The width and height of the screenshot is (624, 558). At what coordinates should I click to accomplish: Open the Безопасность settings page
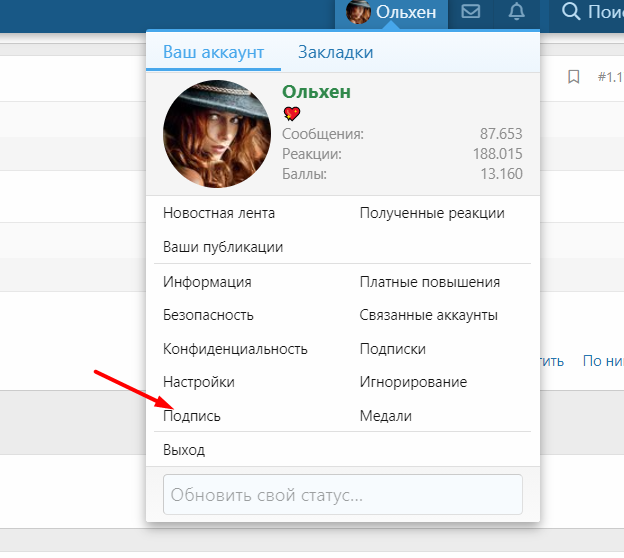[x=208, y=315]
